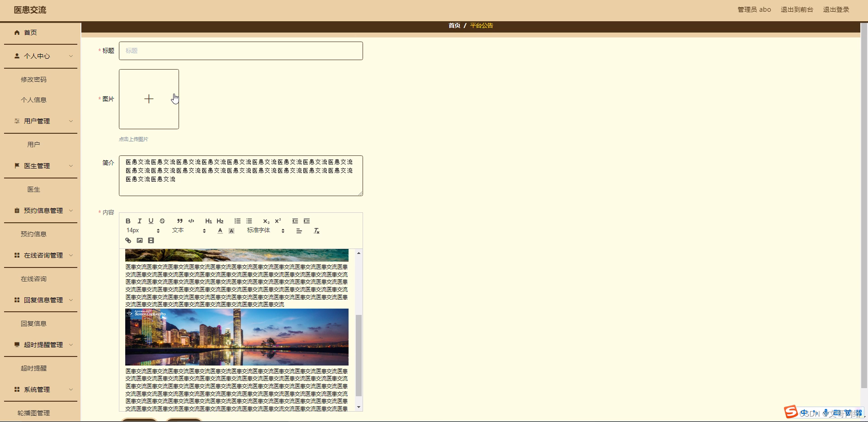The height and width of the screenshot is (422, 868).
Task: Insert an ordered list in the editor
Action: point(237,221)
